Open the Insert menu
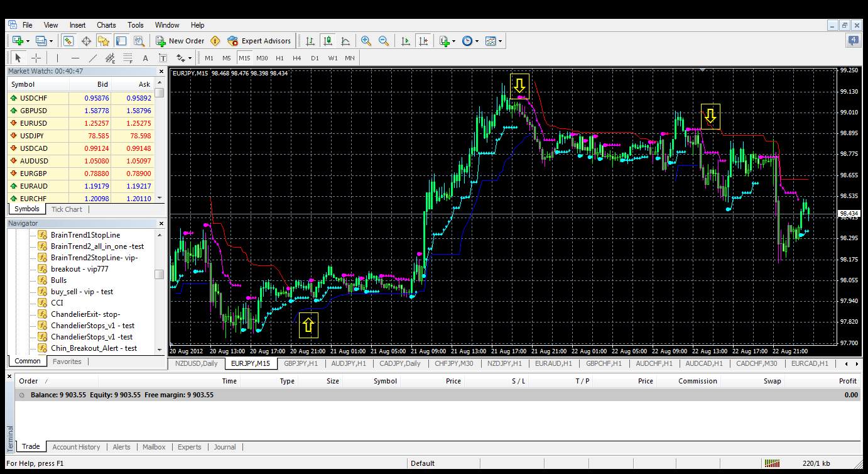The height and width of the screenshot is (474, 868). point(78,25)
